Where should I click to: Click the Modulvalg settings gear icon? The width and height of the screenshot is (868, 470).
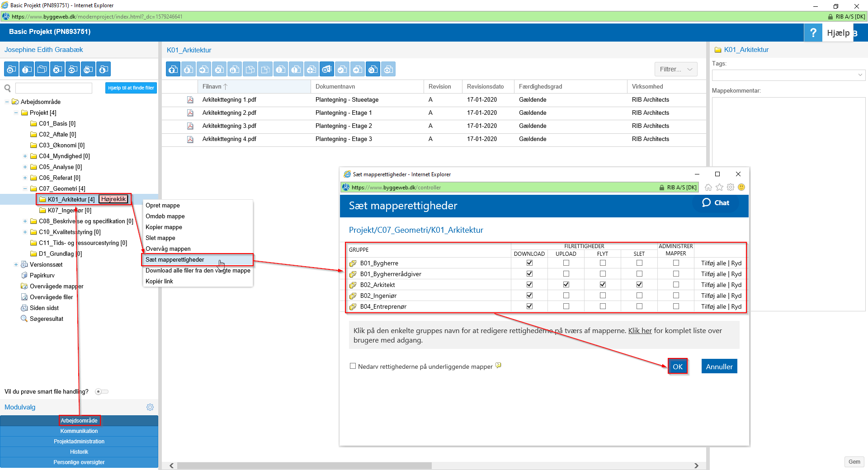(x=150, y=407)
